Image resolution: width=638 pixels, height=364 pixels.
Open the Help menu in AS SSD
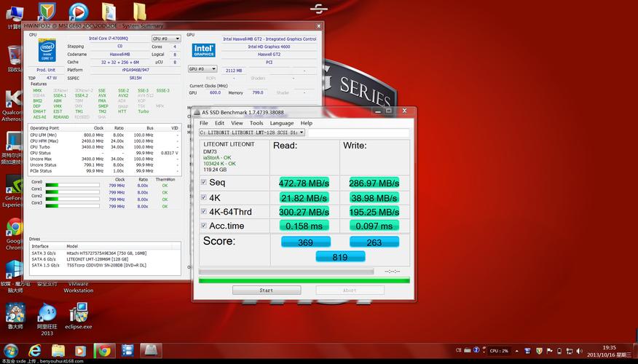tap(307, 123)
